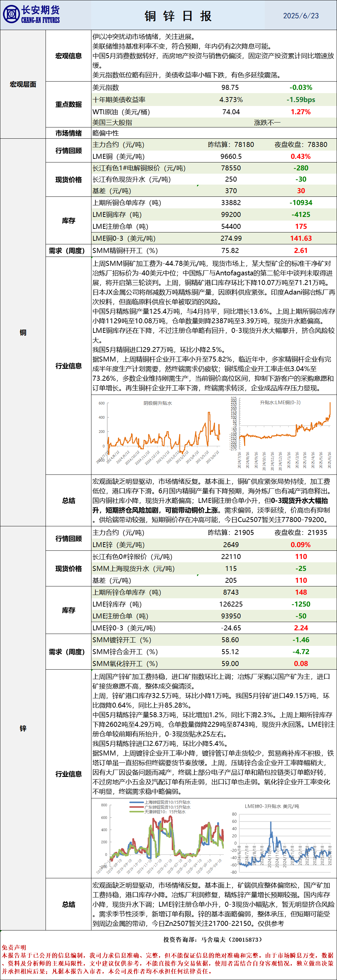Click the LME锌0-3 value -24.65
Image resolution: width=337 pixels, height=980 pixels.
coord(231,628)
